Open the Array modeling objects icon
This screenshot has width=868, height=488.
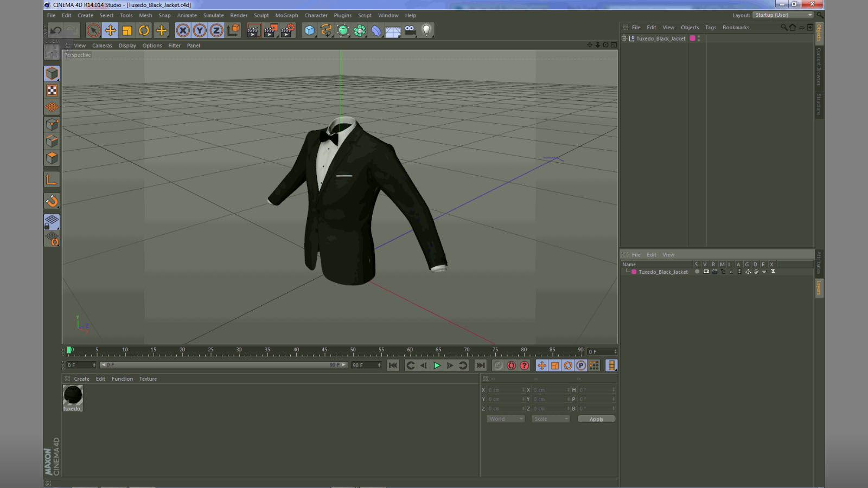360,30
